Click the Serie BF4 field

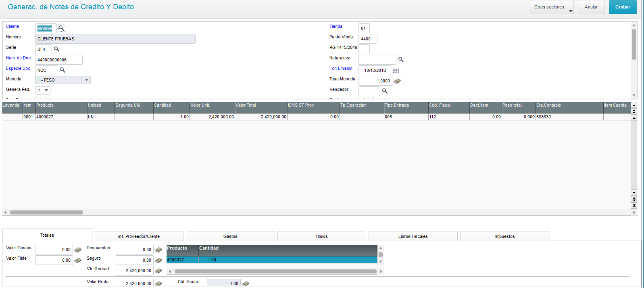click(x=44, y=49)
